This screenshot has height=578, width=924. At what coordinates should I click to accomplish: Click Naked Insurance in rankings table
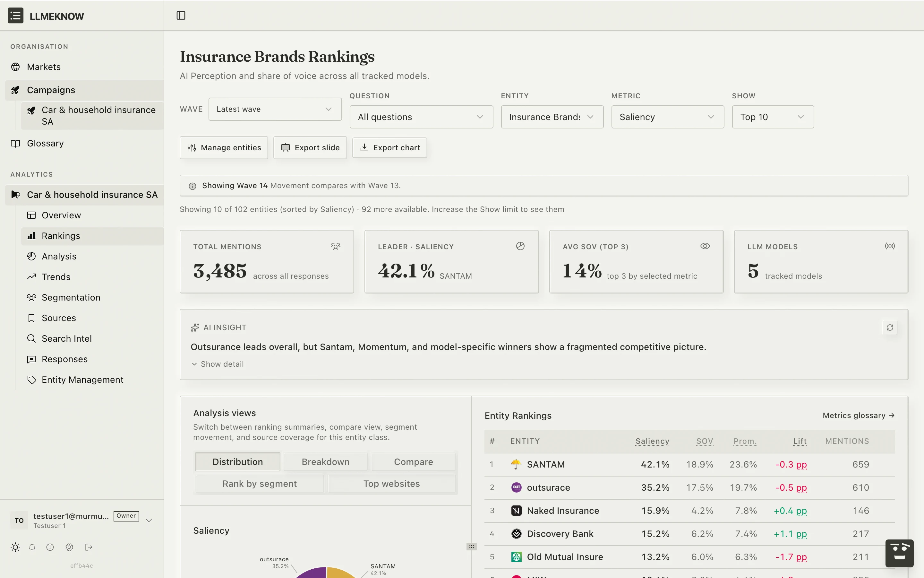click(x=563, y=511)
